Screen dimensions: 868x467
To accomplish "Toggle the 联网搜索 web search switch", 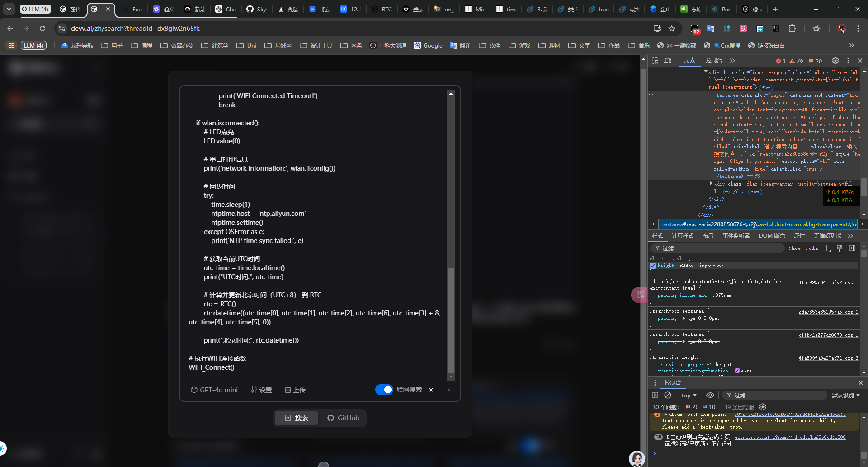I will 384,390.
